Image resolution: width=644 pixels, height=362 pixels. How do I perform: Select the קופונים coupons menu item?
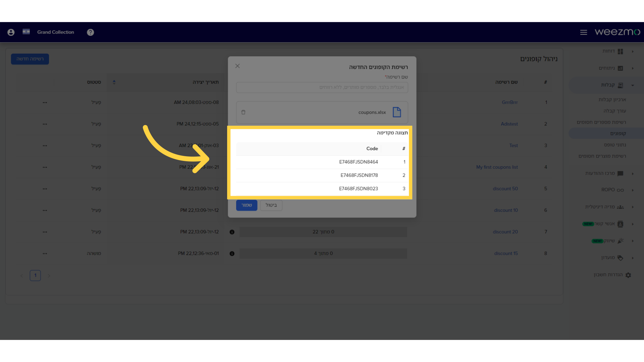tap(618, 133)
